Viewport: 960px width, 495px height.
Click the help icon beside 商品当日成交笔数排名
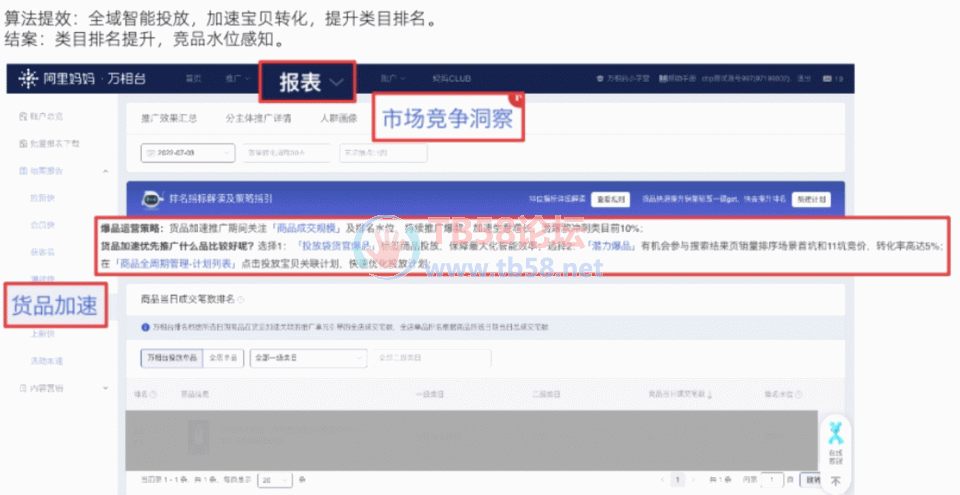[x=242, y=299]
